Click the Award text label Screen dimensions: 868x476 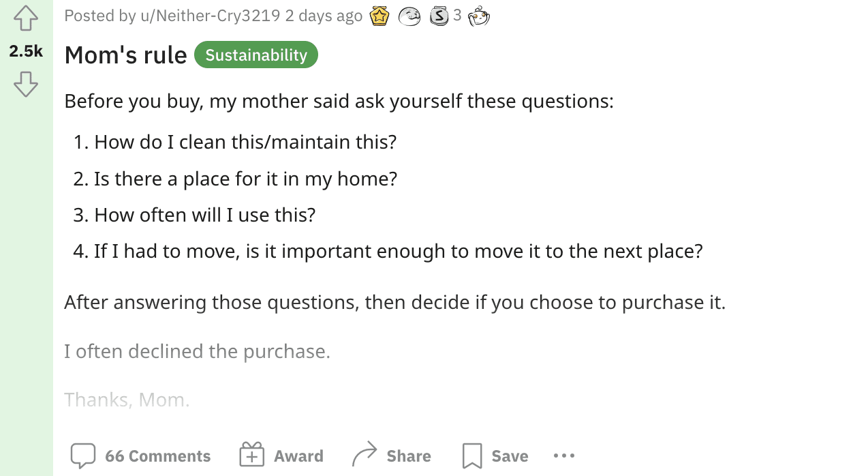[x=298, y=456]
